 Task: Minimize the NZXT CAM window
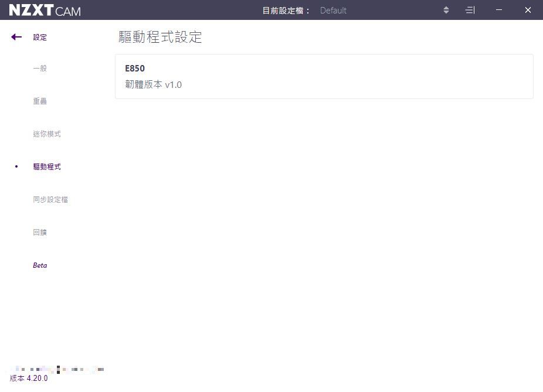498,10
